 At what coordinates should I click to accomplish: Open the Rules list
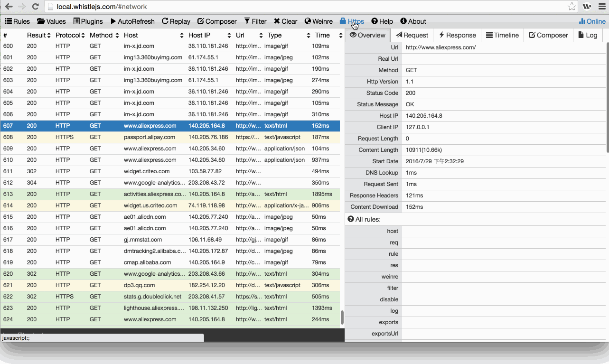click(x=18, y=21)
